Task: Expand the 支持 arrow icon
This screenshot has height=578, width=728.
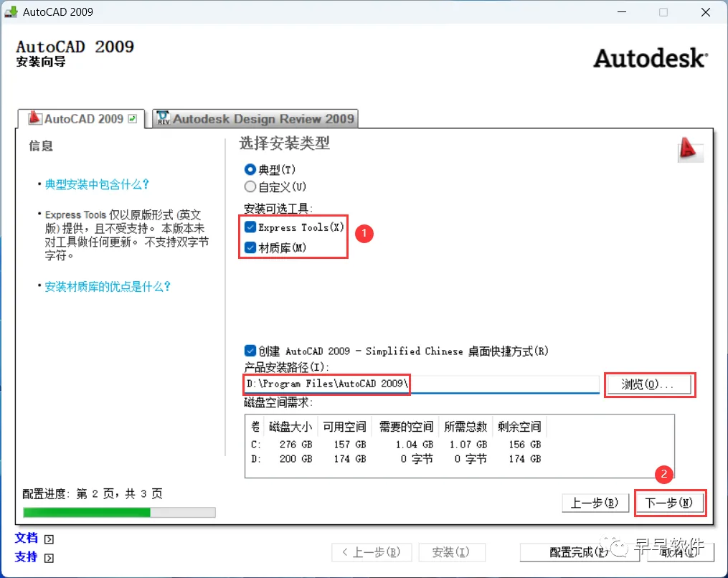Action: click(x=49, y=558)
